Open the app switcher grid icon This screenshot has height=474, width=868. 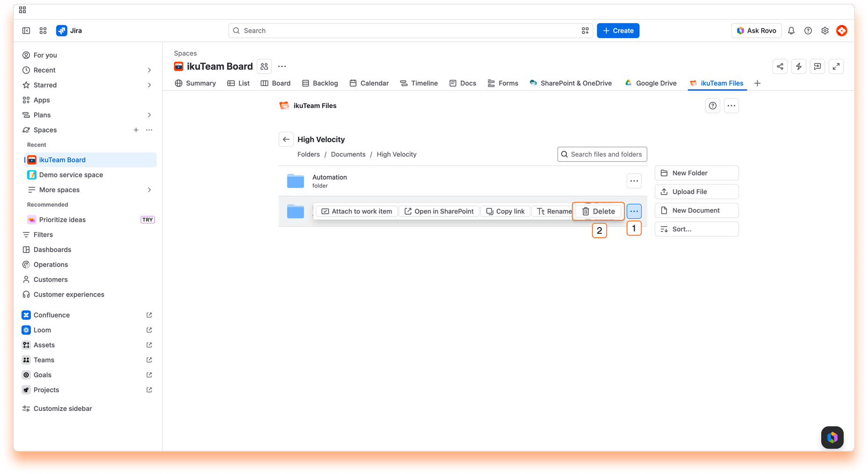click(43, 30)
